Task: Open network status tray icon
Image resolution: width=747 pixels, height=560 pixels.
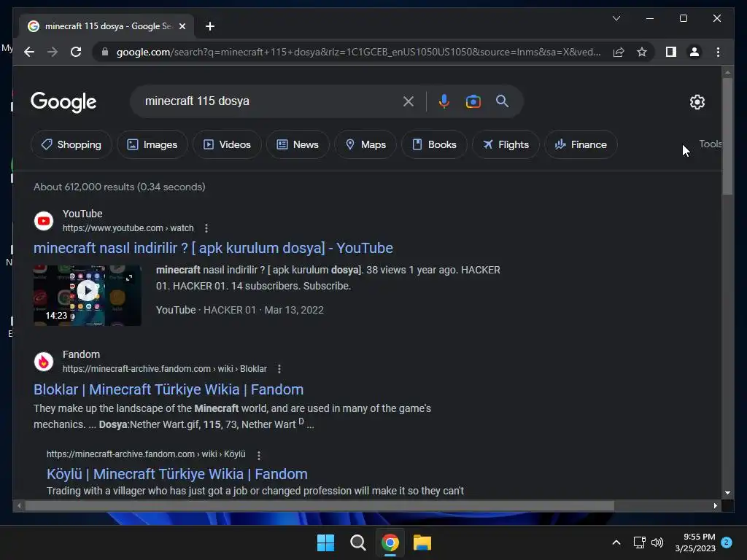Action: pyautogui.click(x=639, y=542)
